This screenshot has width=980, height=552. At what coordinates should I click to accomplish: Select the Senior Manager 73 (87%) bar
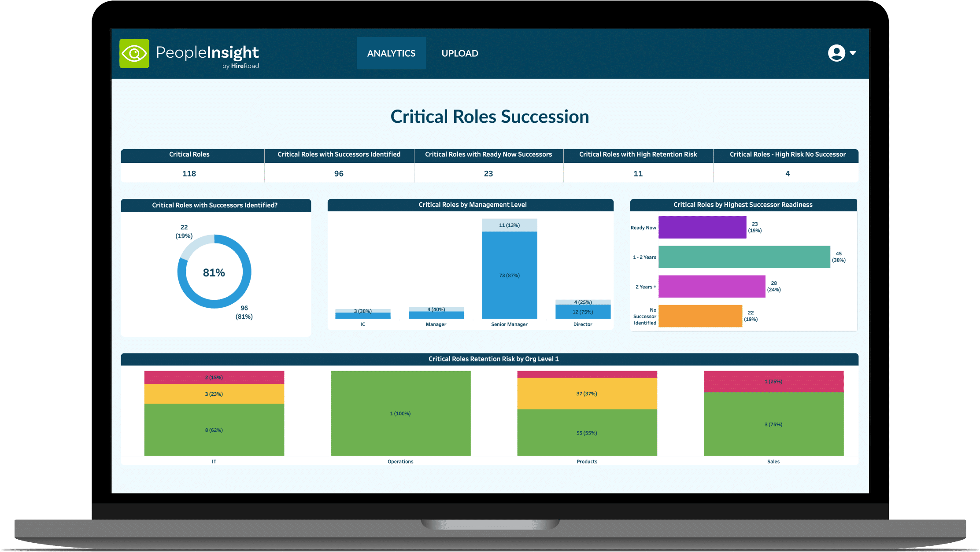(x=510, y=275)
